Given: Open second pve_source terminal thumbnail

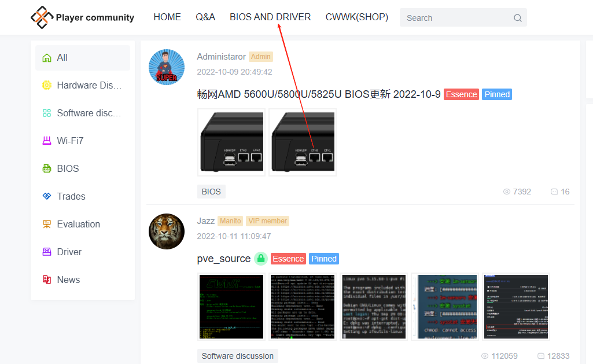Looking at the screenshot, I should pos(303,307).
